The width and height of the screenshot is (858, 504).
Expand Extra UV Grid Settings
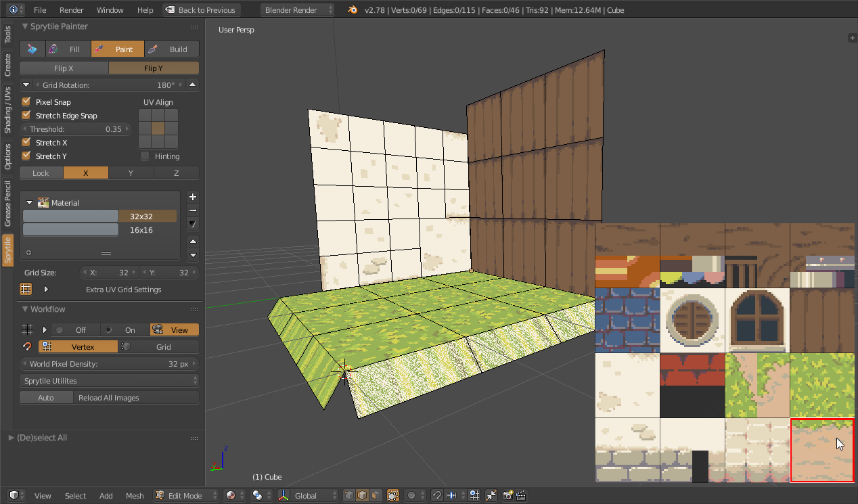[46, 289]
